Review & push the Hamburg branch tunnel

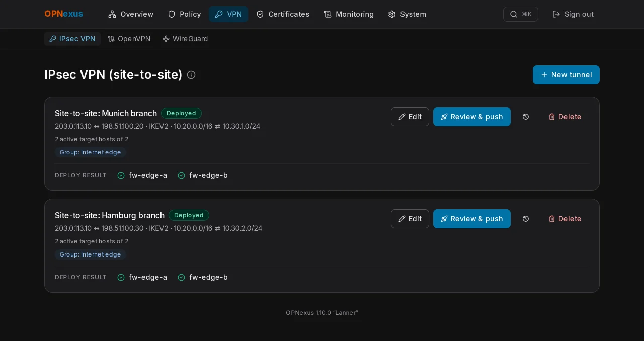point(472,219)
